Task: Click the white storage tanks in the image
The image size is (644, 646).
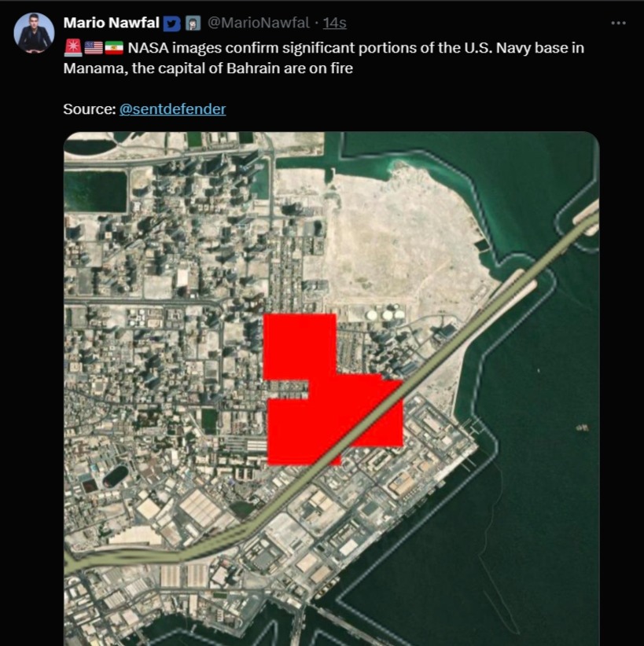Action: pos(385,314)
